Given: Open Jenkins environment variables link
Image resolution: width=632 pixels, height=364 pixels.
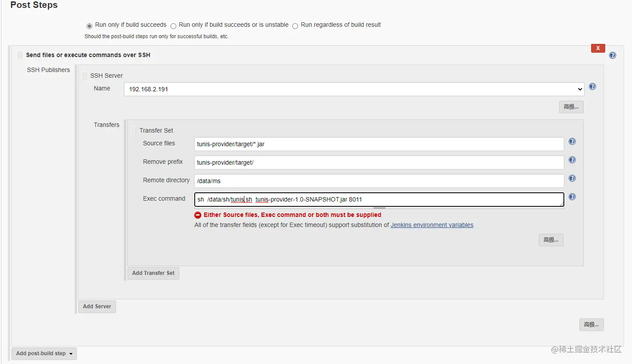Looking at the screenshot, I should point(432,225).
